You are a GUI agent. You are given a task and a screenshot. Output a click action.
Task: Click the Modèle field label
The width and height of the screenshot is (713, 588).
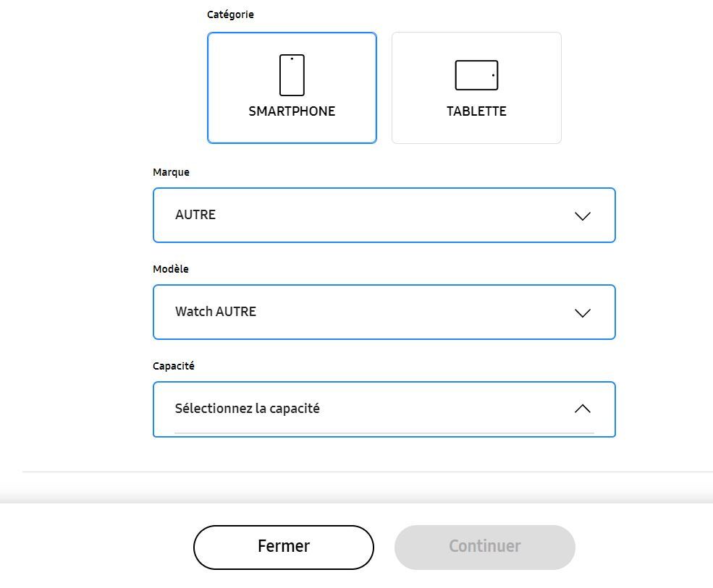click(x=171, y=269)
